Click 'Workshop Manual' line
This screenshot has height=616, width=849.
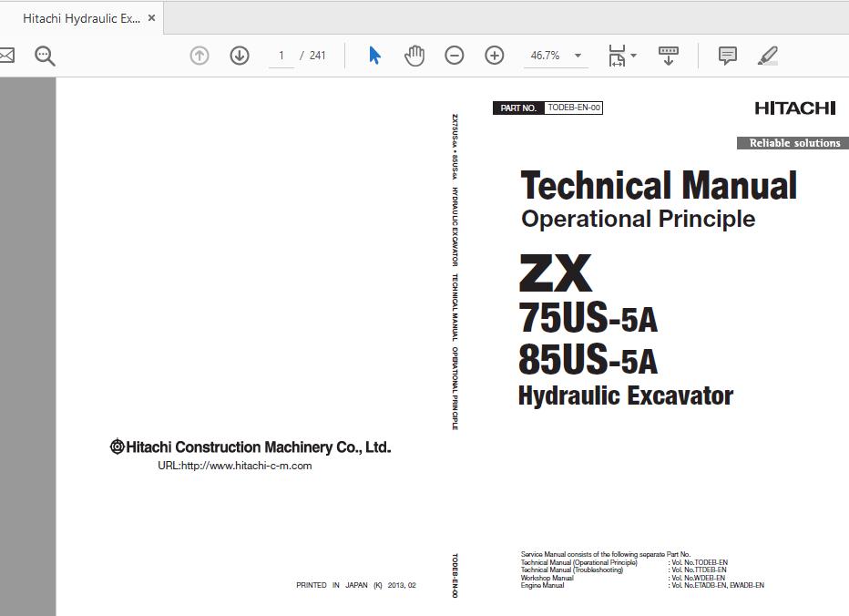(x=547, y=578)
